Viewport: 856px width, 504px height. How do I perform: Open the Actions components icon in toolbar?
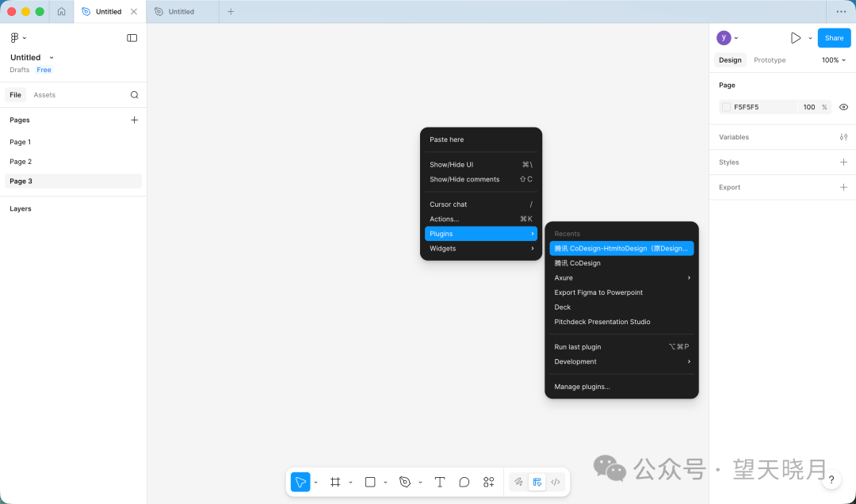coord(489,482)
